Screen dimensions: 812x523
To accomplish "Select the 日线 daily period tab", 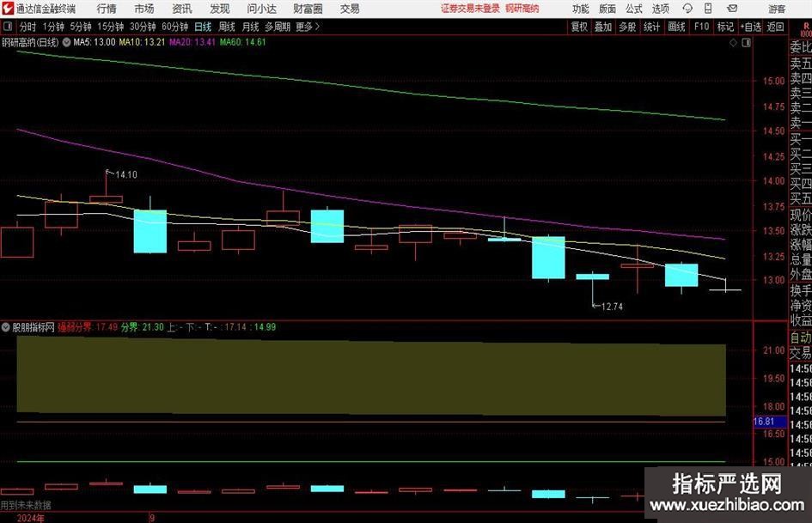I will pyautogui.click(x=203, y=27).
